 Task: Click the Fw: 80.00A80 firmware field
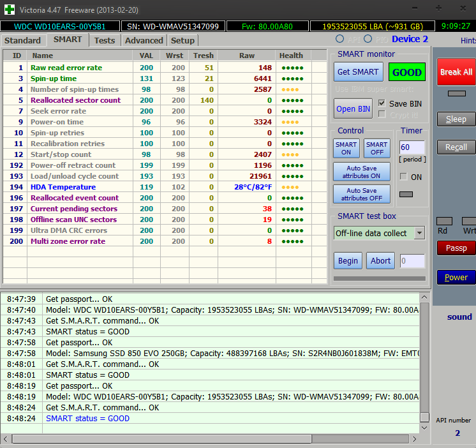[x=267, y=26]
